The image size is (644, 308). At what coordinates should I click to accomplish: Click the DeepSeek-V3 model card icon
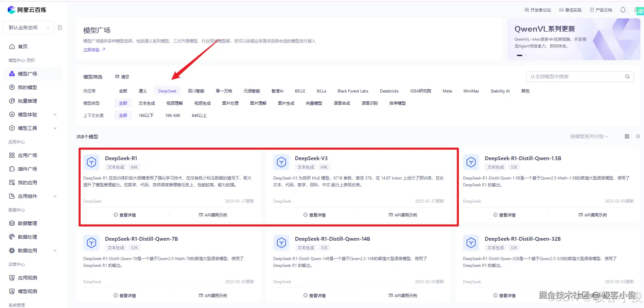click(281, 162)
